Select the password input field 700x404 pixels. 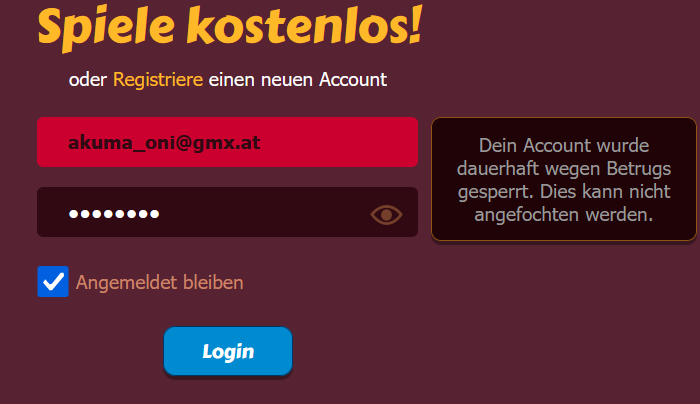click(227, 212)
